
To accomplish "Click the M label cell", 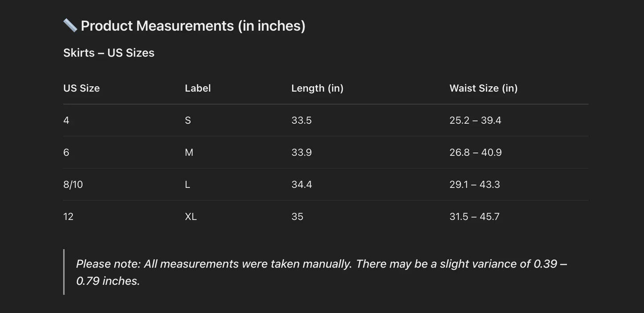I will 189,152.
